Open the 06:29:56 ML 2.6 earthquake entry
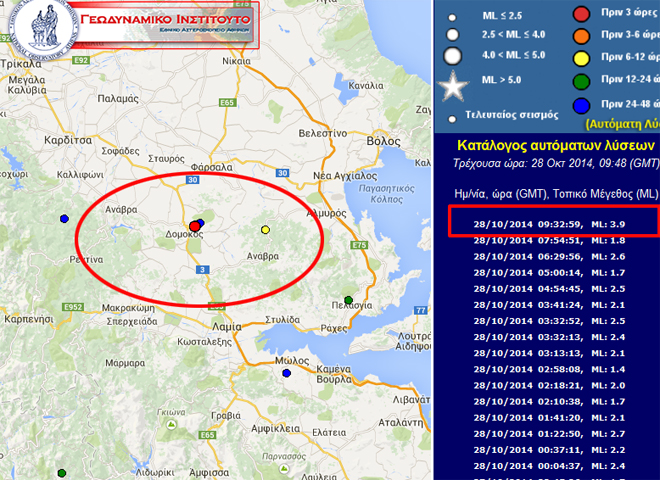This screenshot has width=660, height=480. (x=552, y=256)
